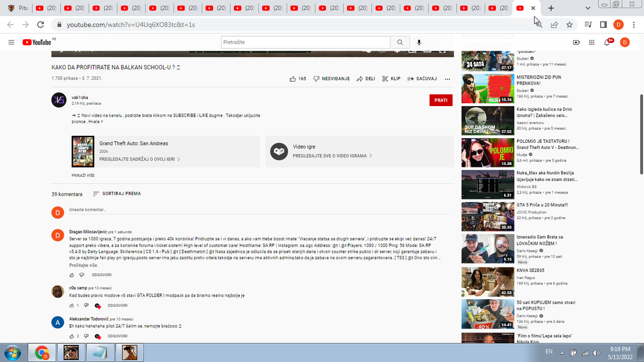Open the tab search dropdown arrow
Image resolution: width=644 pixels, height=362 pixels.
pyautogui.click(x=588, y=8)
